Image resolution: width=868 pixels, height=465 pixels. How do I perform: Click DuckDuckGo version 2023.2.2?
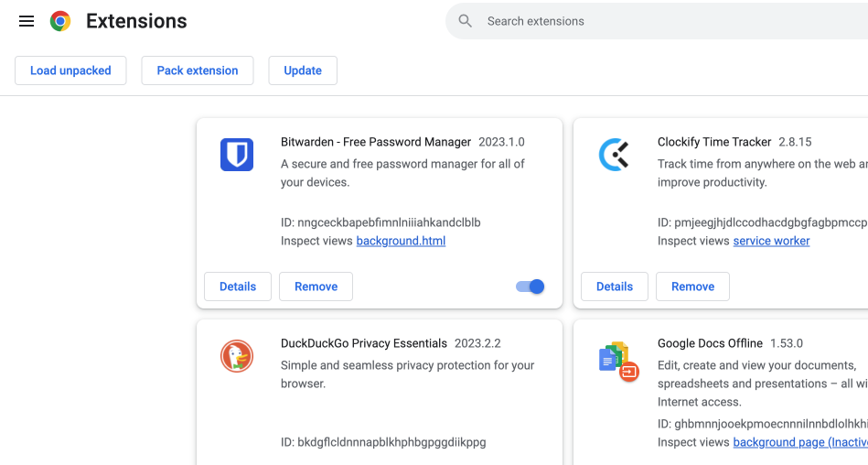(477, 343)
